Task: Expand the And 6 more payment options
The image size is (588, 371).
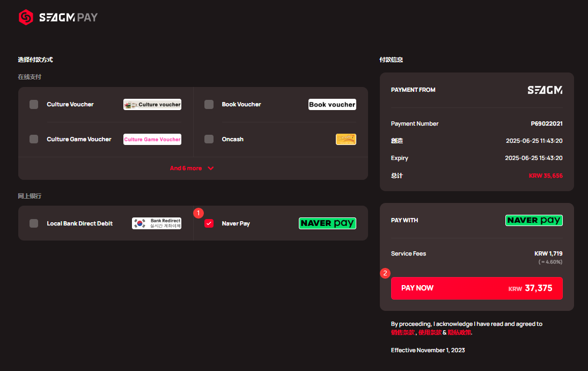Action: [x=192, y=168]
